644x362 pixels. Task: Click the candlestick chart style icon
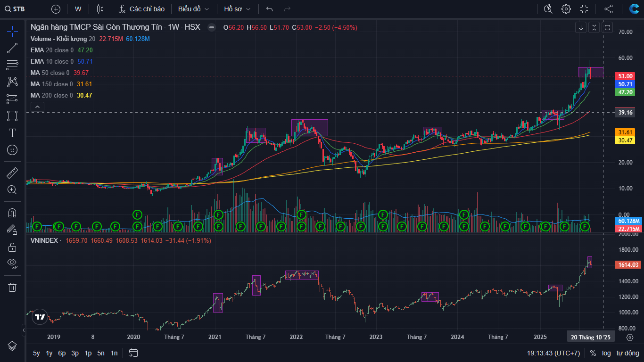coord(99,9)
